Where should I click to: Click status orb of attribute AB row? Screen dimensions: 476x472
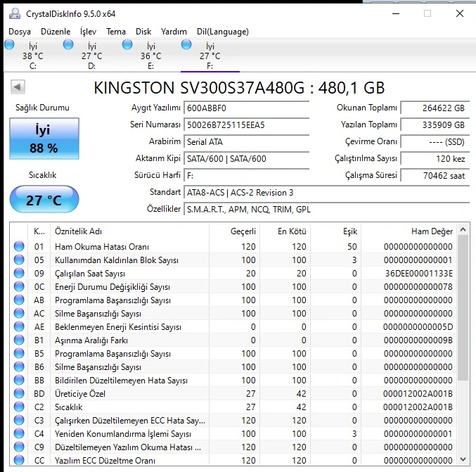coord(19,300)
